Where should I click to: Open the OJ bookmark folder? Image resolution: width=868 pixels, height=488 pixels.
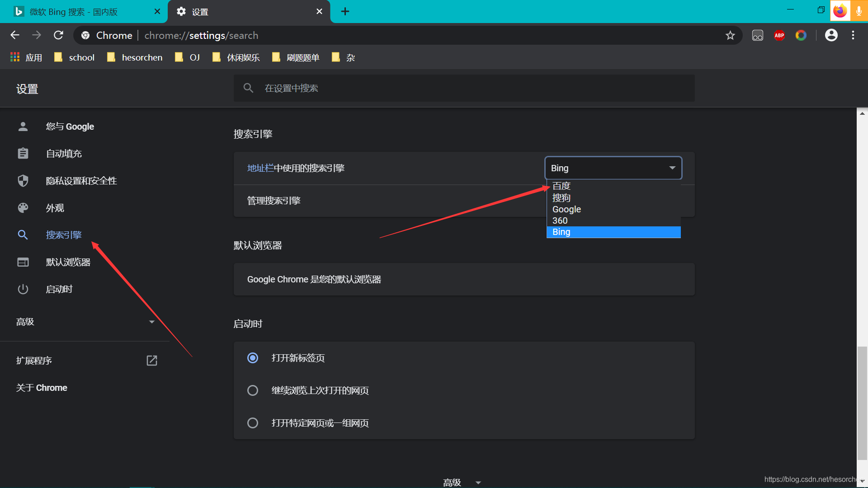coord(187,57)
